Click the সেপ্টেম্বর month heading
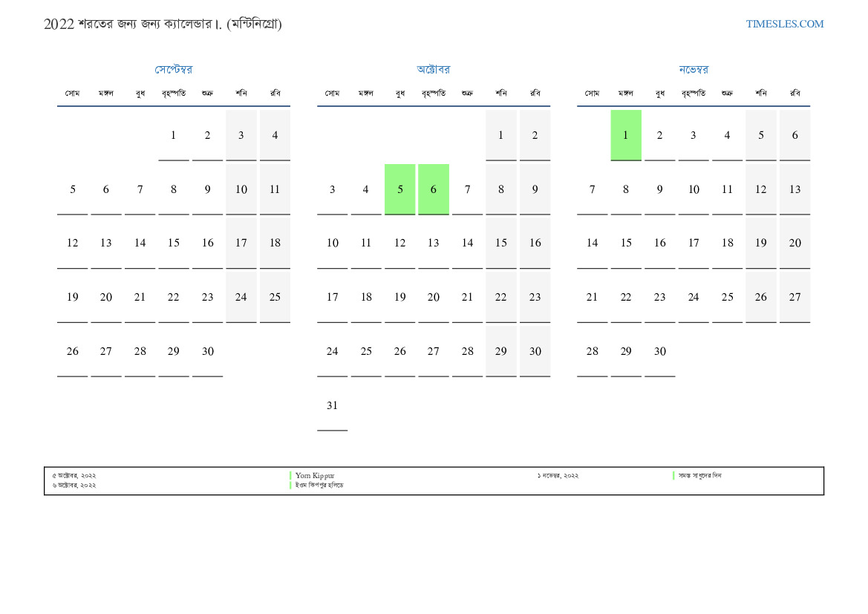This screenshot has height=614, width=868. point(173,70)
